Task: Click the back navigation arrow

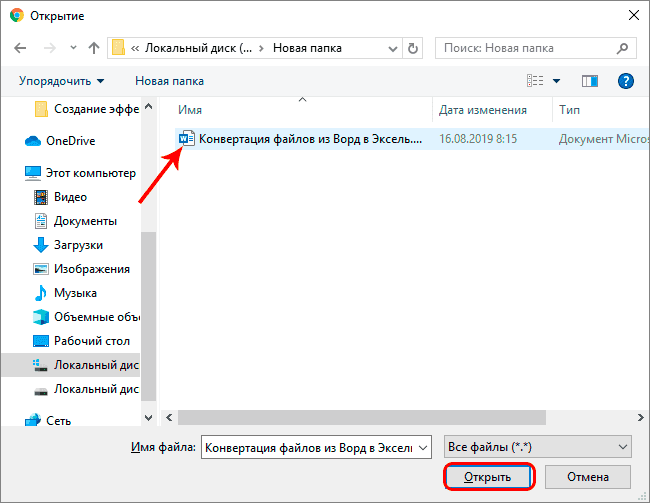Action: [x=20, y=48]
